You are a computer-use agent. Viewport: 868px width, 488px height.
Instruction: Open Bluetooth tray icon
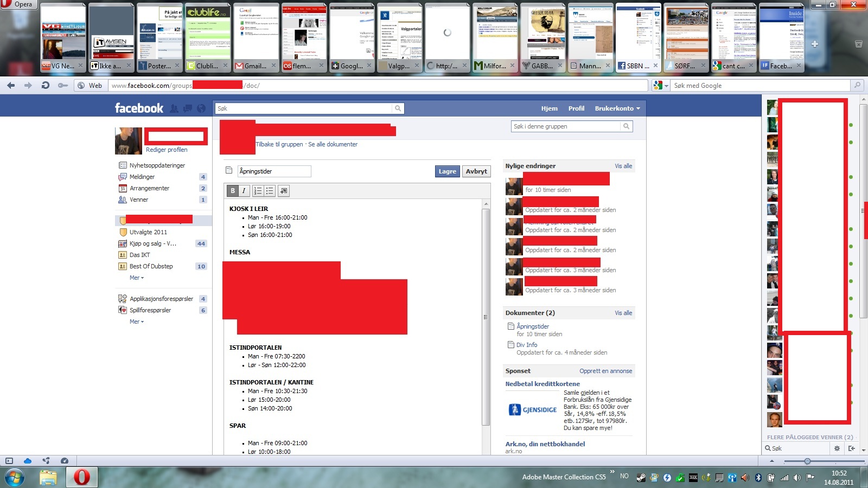(x=758, y=478)
